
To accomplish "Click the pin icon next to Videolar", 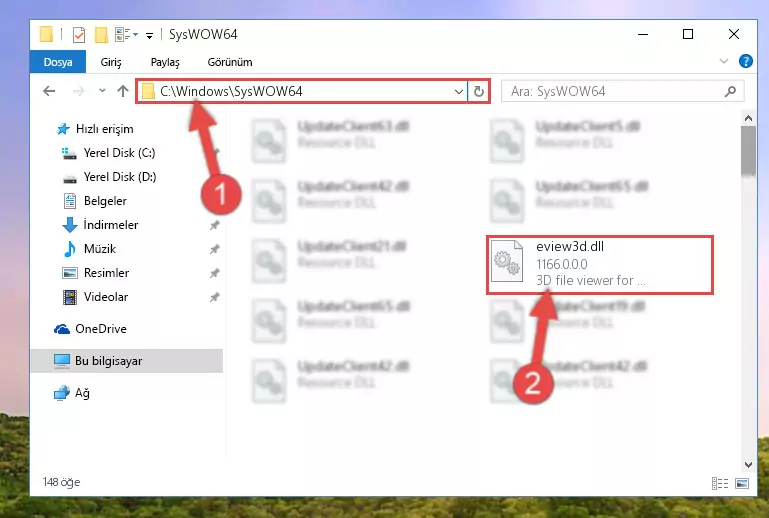I will pos(214,297).
